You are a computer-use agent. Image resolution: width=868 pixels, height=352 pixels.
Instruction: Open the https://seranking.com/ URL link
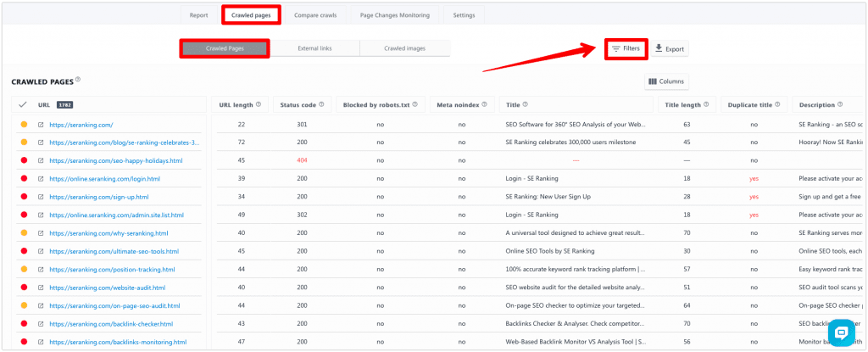(81, 125)
